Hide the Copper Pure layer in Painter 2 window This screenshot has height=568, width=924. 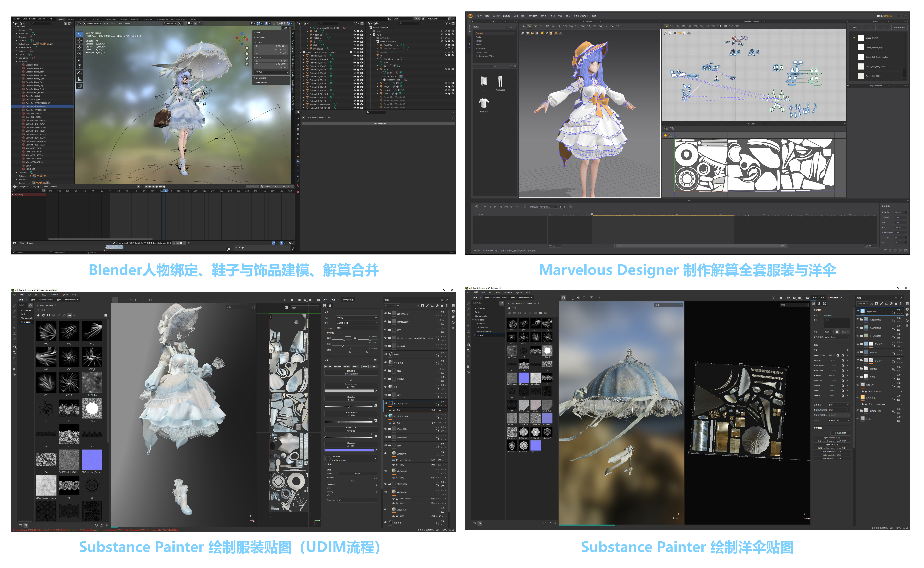[858, 311]
